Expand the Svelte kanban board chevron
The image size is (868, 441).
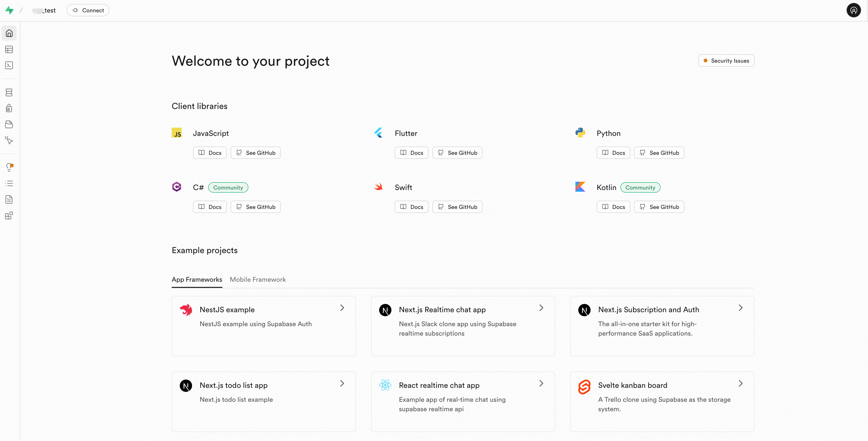pos(740,384)
